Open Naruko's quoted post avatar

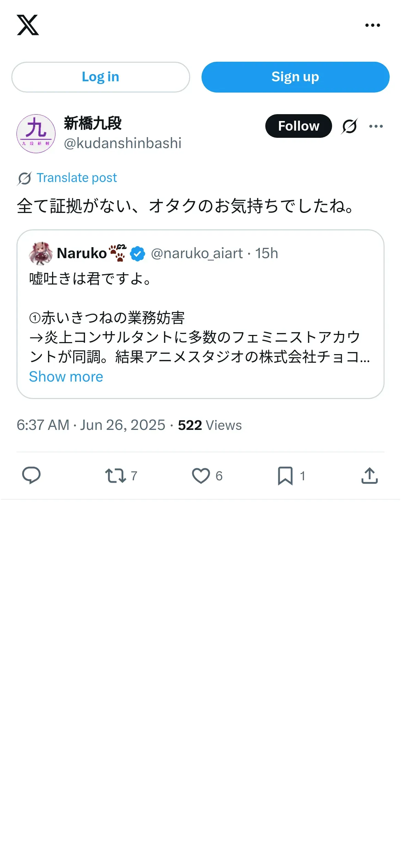pyautogui.click(x=41, y=253)
